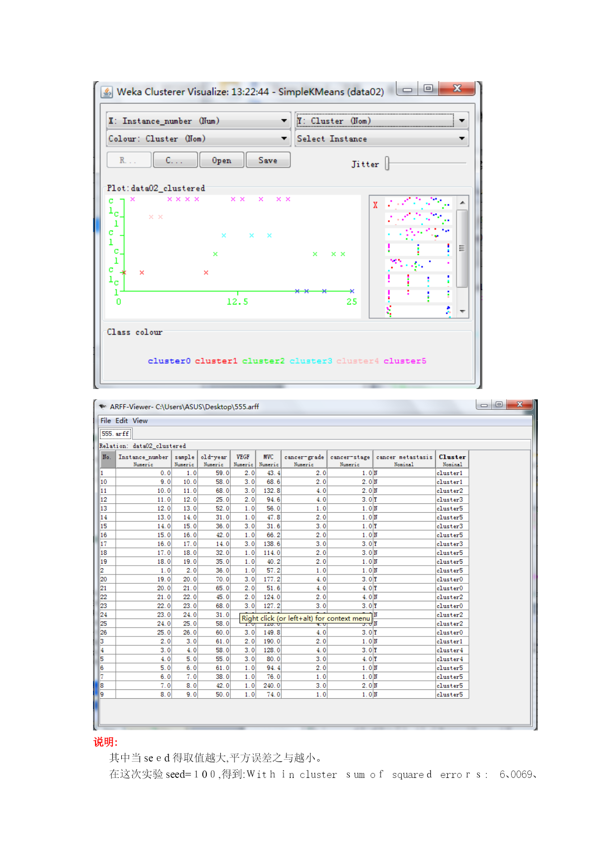Click the cancer-stage column header
This screenshot has height=868, width=614.
(350, 460)
